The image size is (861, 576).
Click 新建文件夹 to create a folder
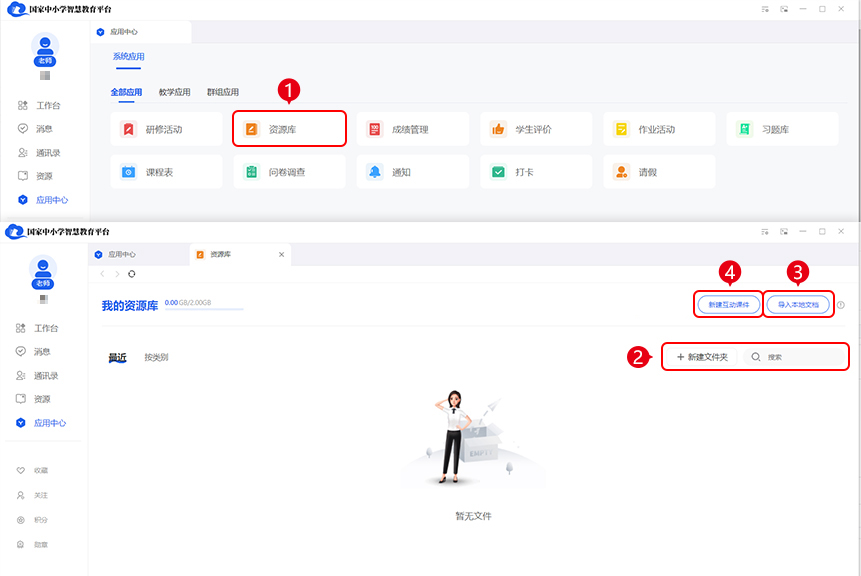coord(703,356)
